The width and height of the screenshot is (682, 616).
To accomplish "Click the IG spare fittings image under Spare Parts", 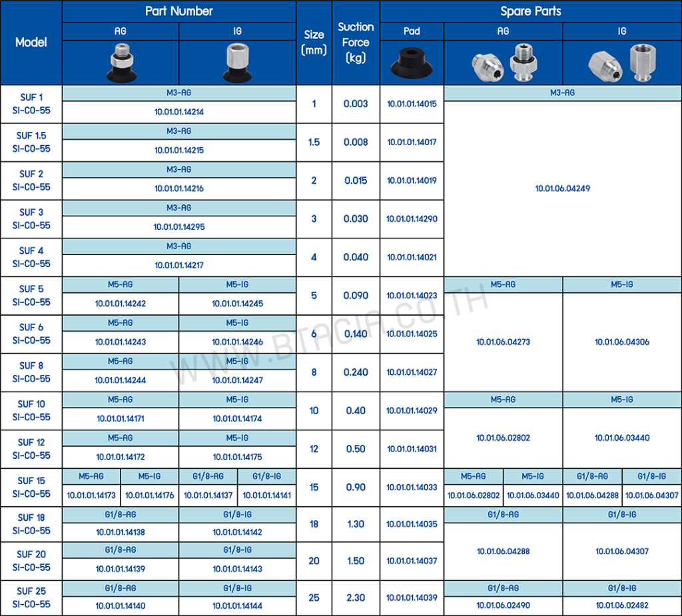I will point(622,63).
